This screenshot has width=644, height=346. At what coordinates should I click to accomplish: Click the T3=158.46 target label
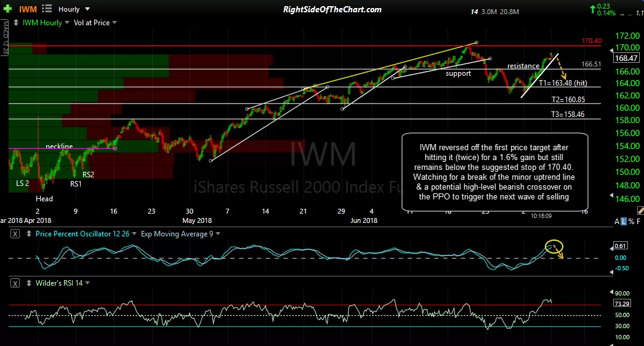point(568,115)
